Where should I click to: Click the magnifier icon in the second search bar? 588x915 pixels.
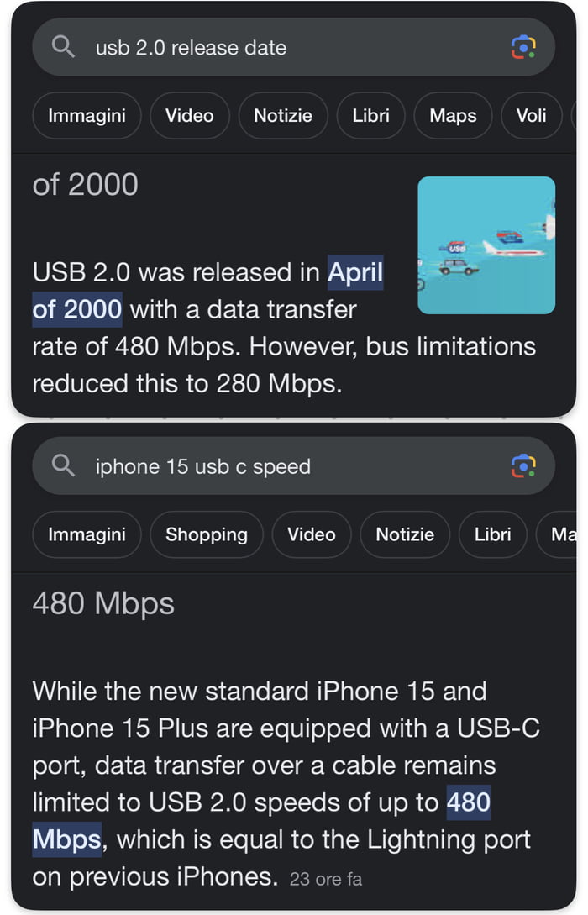63,466
